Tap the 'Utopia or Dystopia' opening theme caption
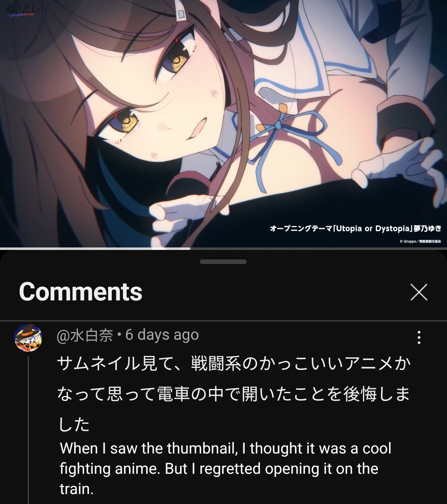Screen dimensions: 447x504 tap(356, 228)
